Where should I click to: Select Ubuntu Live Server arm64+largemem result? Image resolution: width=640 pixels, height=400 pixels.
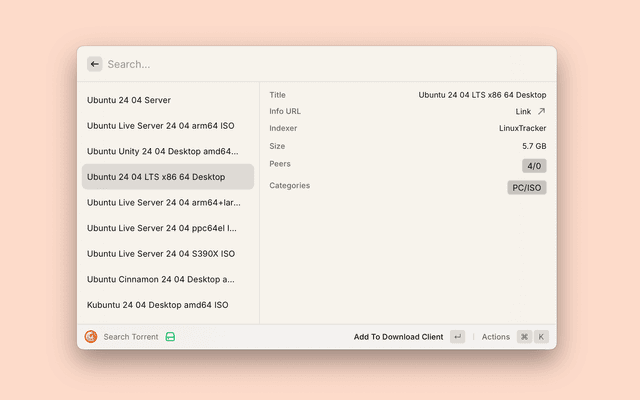[167, 202]
